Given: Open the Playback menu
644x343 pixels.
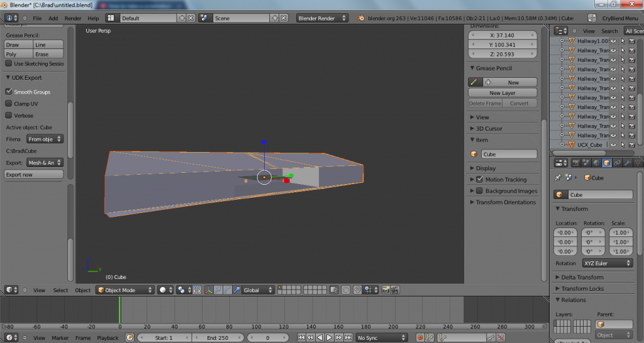Looking at the screenshot, I should (x=108, y=338).
